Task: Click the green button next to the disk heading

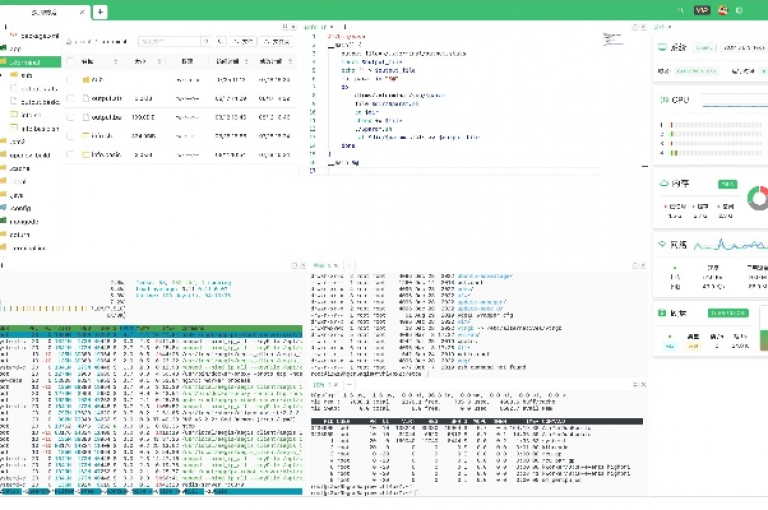Action: [728, 313]
